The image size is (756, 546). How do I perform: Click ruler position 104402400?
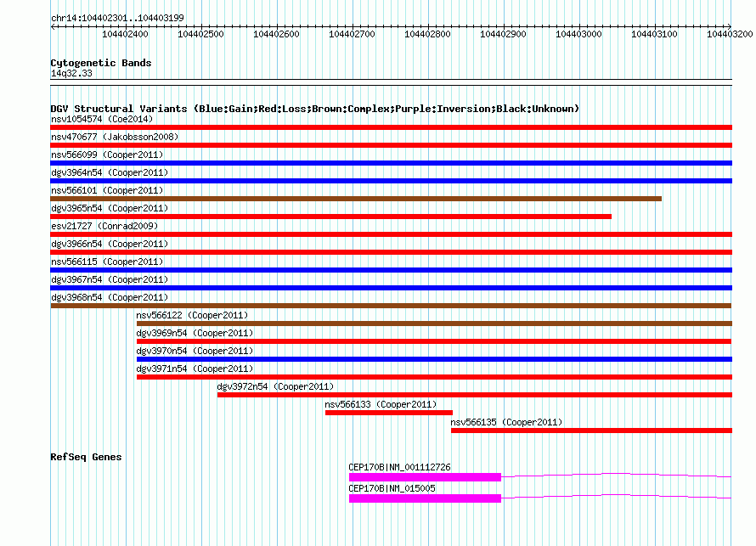click(126, 34)
